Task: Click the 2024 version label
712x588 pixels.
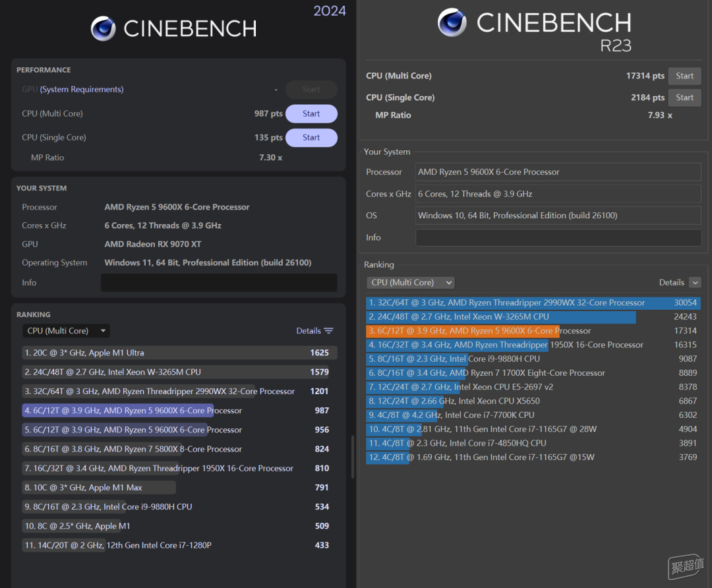Action: (x=330, y=11)
